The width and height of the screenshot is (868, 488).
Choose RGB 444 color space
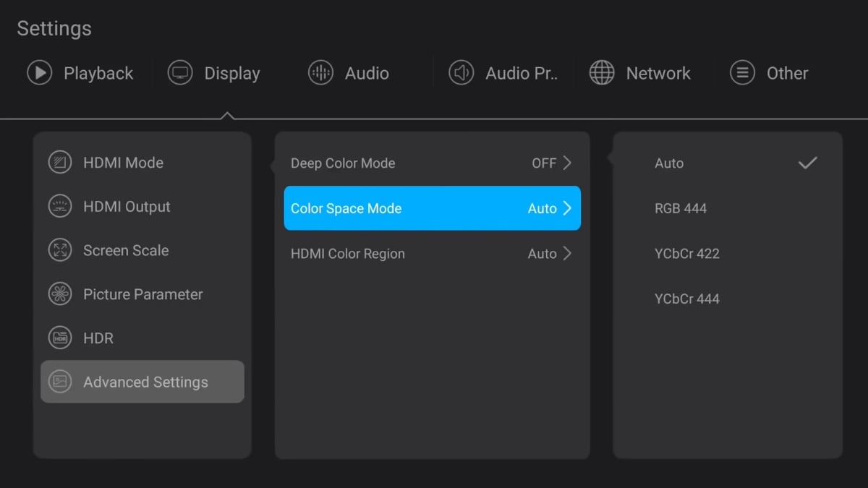click(x=681, y=208)
